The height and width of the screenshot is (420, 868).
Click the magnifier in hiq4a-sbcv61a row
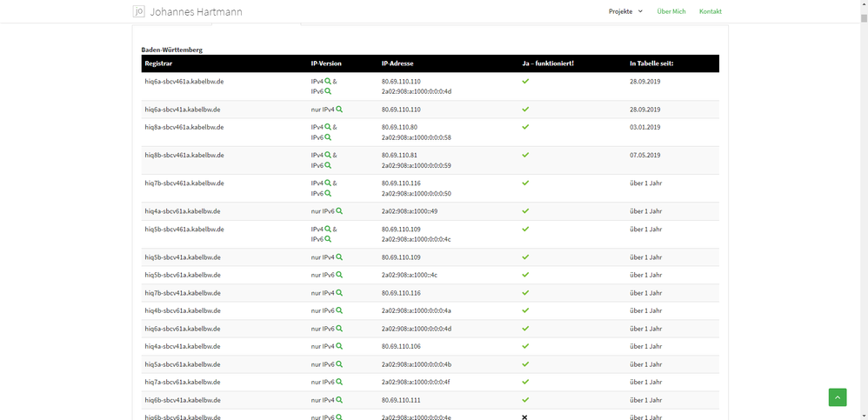point(339,210)
